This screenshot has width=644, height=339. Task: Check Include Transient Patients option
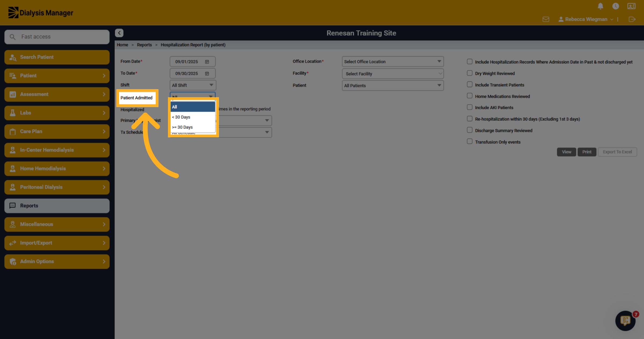point(470,85)
